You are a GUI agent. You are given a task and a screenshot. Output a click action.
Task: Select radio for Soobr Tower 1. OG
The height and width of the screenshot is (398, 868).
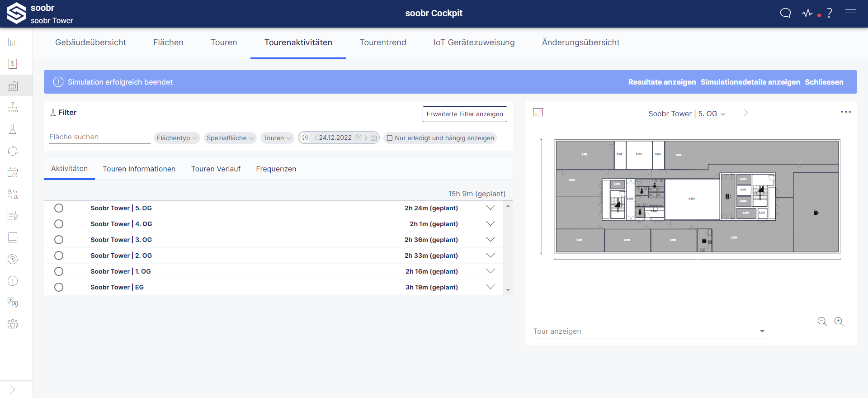click(x=59, y=271)
